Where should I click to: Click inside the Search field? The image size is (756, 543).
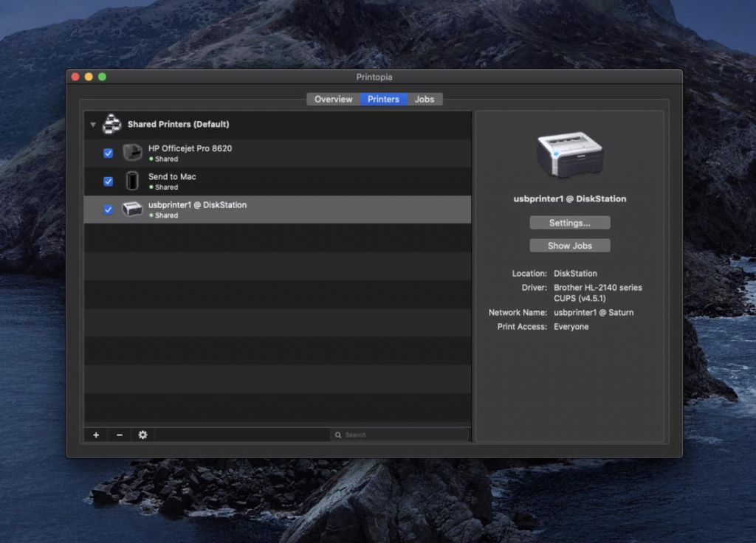[x=399, y=435]
